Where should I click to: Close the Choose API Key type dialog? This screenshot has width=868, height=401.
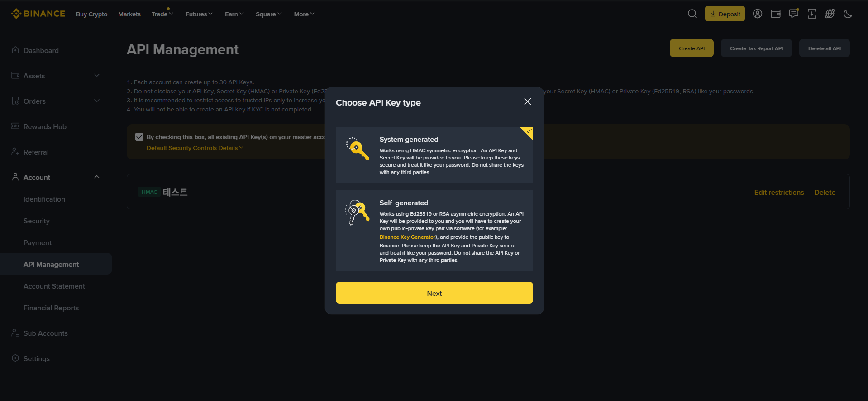528,101
